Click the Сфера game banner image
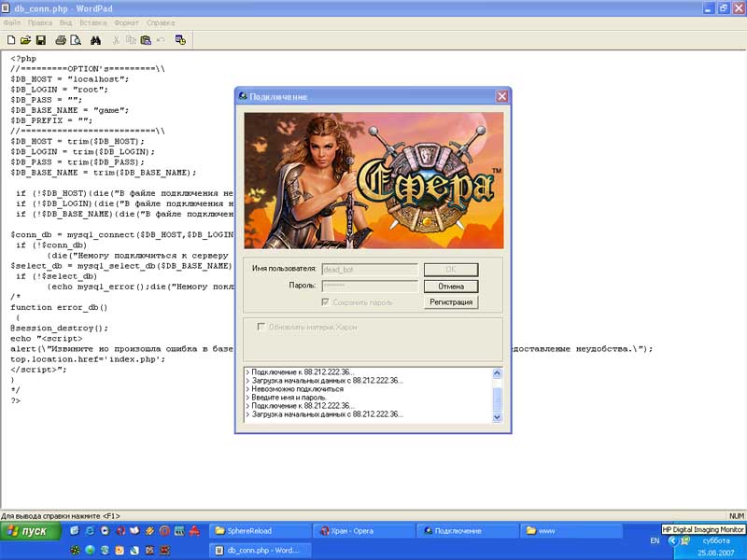747x560 pixels. [373, 180]
